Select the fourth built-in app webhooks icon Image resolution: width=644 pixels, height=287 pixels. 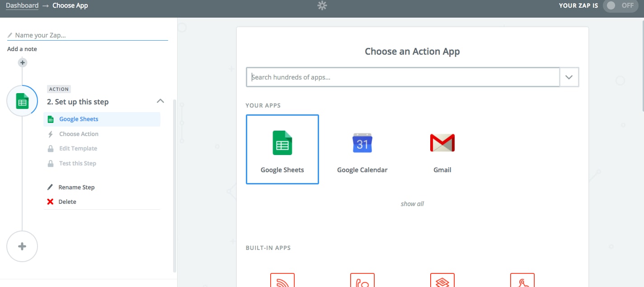[522, 280]
